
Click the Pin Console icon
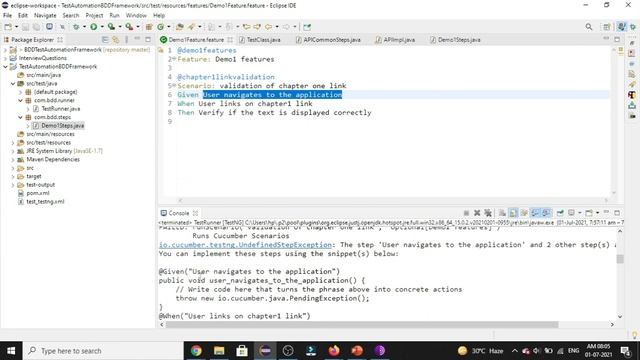click(x=560, y=213)
